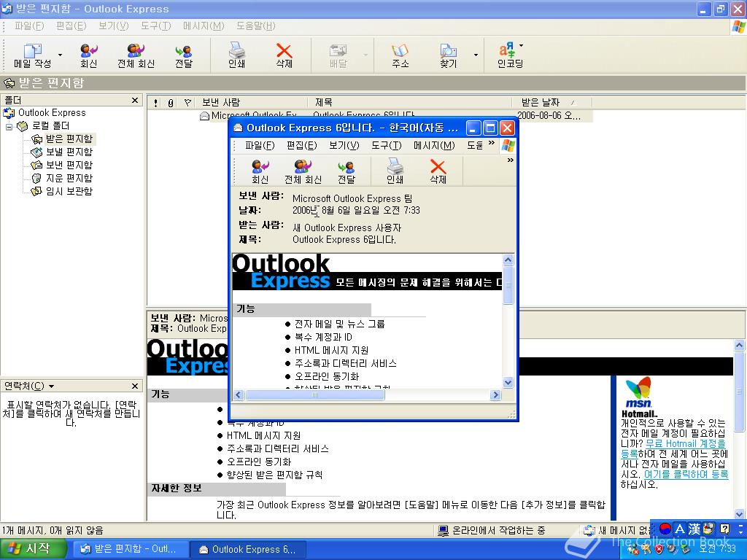The height and width of the screenshot is (560, 747).
Task: Open 도구(T) menu in the message window
Action: tap(387, 145)
